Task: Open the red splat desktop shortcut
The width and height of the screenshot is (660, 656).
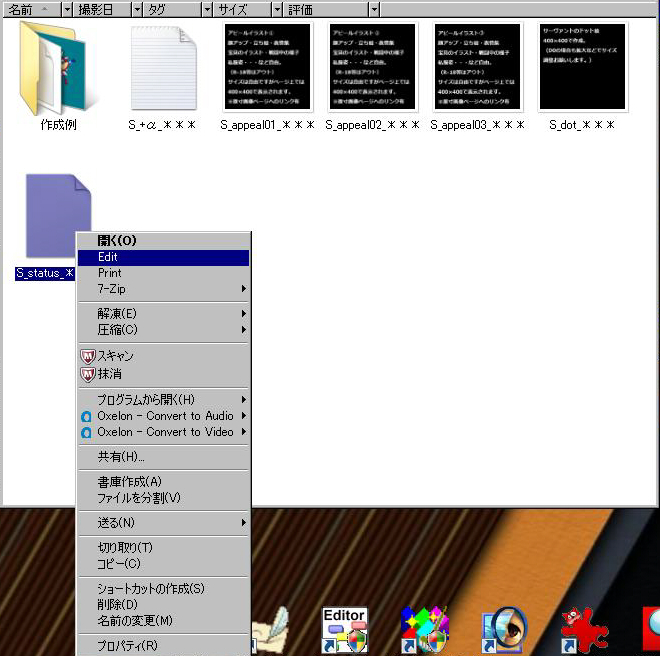Action: pyautogui.click(x=584, y=630)
